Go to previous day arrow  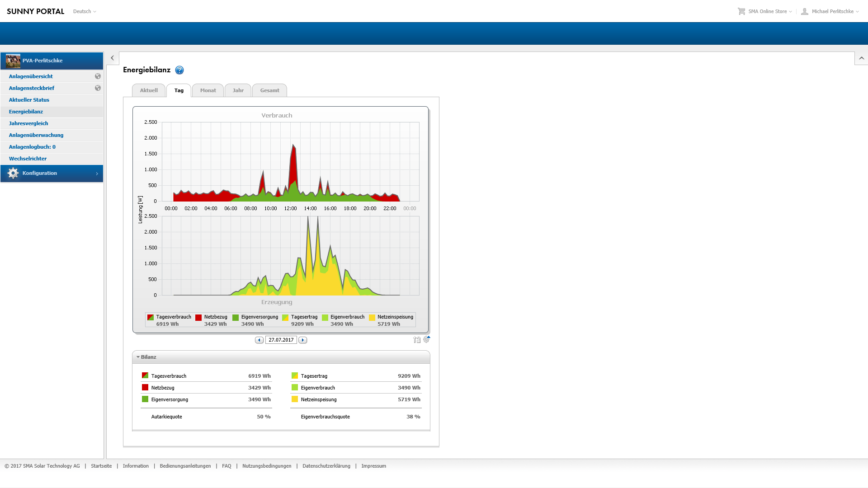(259, 340)
